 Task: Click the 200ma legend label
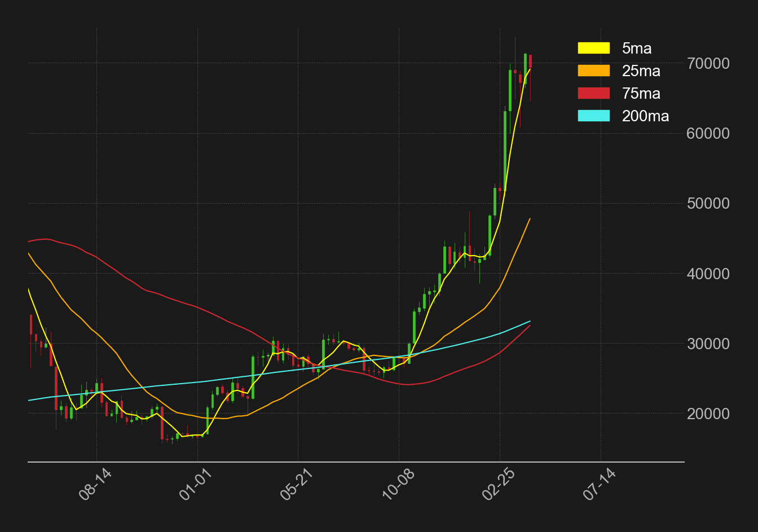(x=646, y=116)
